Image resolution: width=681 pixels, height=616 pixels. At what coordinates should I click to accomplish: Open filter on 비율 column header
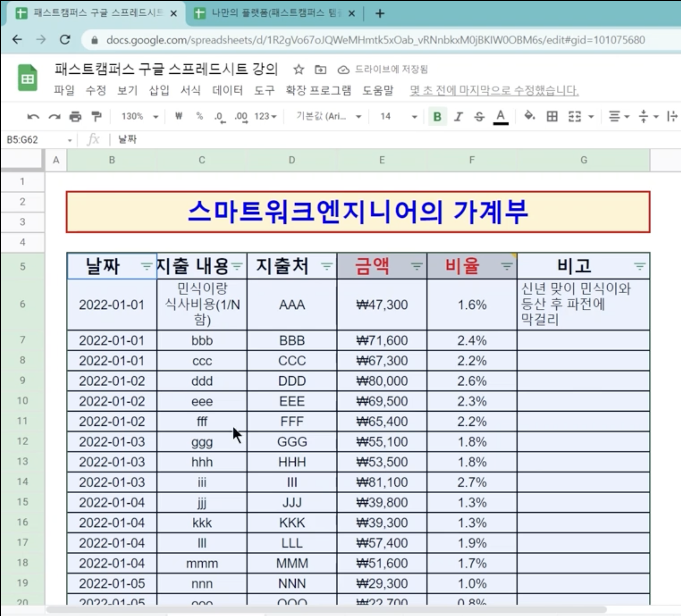click(x=507, y=266)
